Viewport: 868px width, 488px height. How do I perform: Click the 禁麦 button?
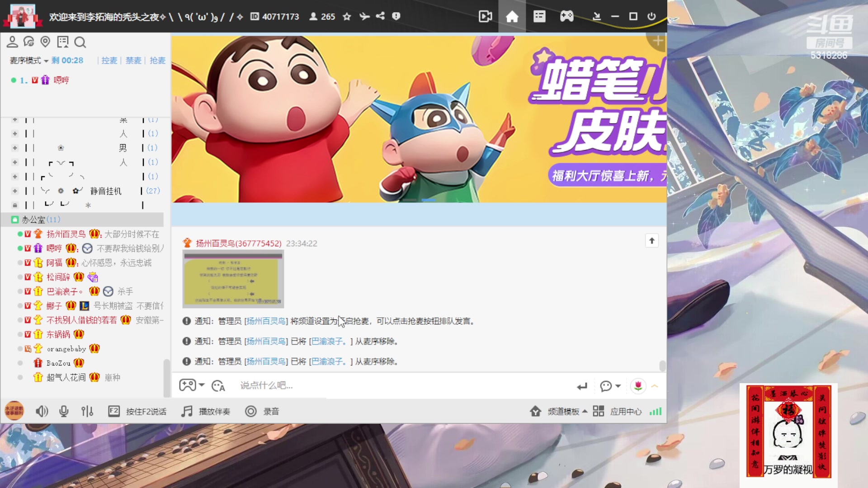click(133, 61)
